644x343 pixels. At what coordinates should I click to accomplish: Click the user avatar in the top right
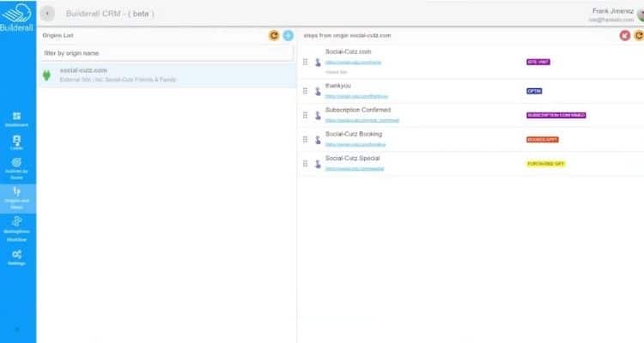coord(641,15)
